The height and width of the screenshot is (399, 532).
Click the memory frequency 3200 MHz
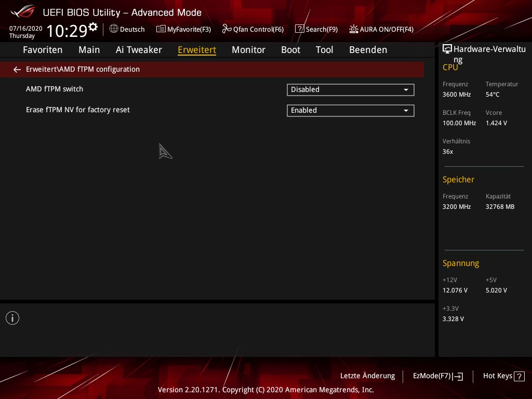(456, 207)
